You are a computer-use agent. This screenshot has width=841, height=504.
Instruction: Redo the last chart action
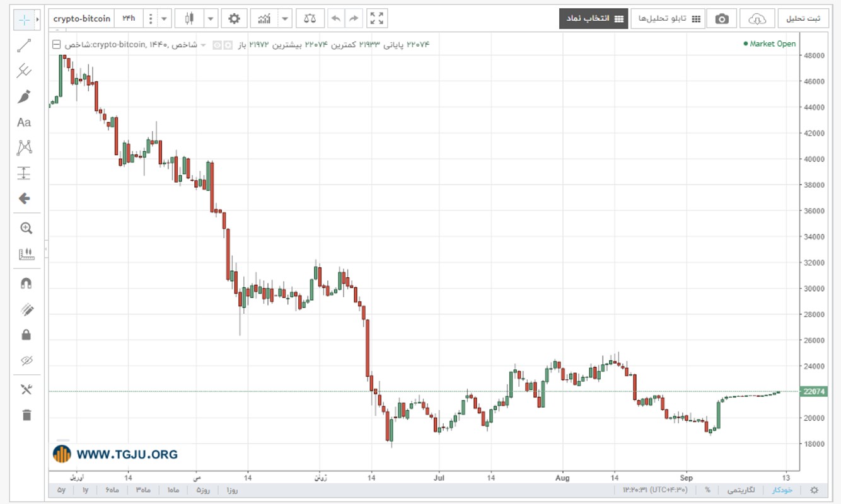coord(354,19)
